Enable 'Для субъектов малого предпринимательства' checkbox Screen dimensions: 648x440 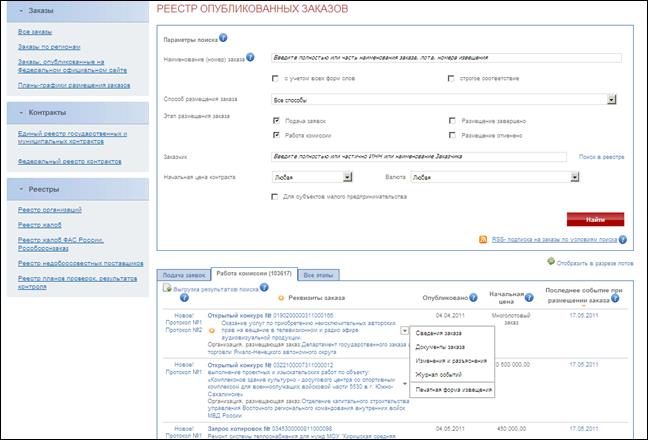pos(274,197)
